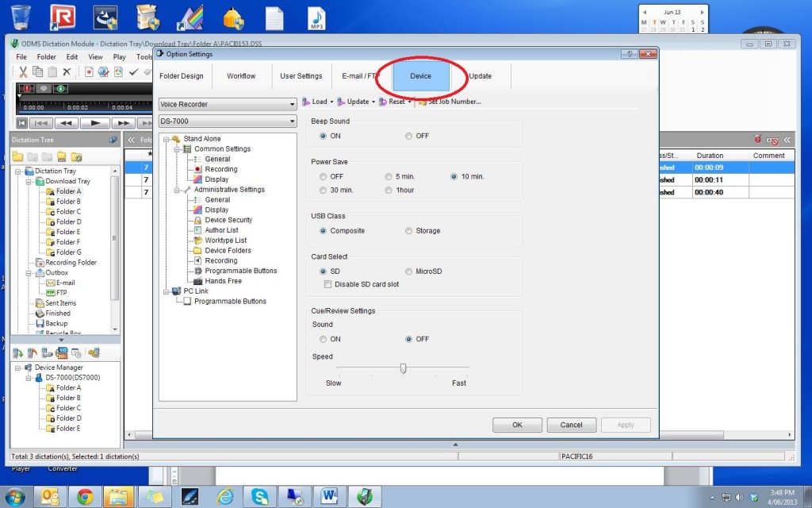Click OK in Option Settings
Image resolution: width=812 pixels, height=508 pixels.
(517, 425)
